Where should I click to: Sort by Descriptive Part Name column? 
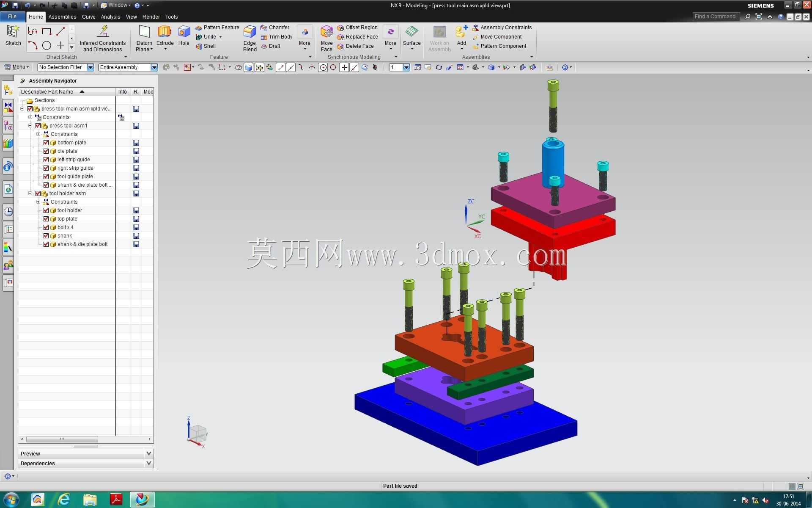pos(67,91)
